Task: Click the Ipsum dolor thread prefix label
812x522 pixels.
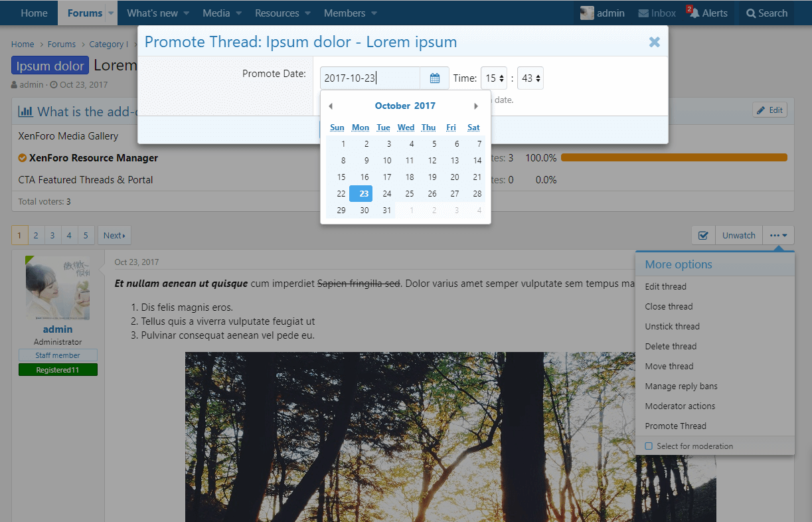Action: coord(50,66)
